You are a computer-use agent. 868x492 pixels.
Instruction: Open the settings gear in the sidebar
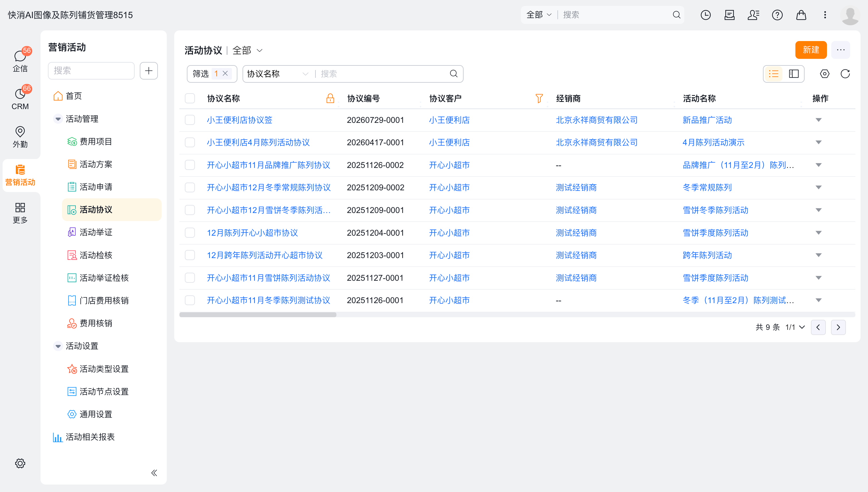pos(20,463)
